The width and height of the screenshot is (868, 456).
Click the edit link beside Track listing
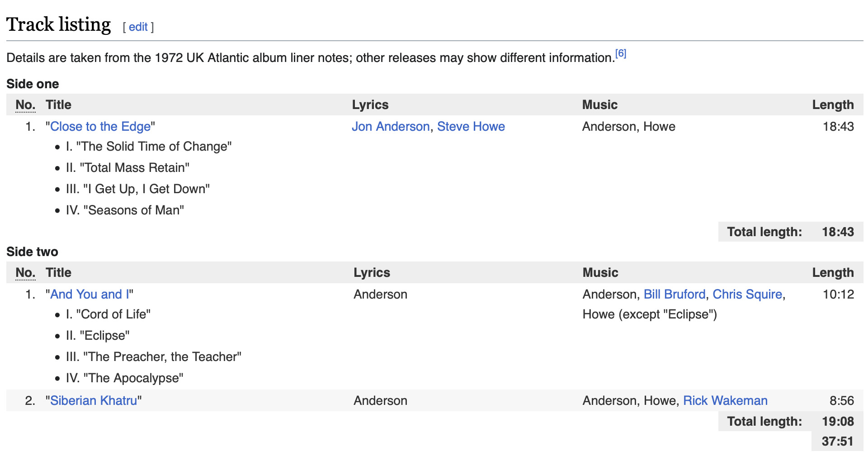click(x=138, y=27)
